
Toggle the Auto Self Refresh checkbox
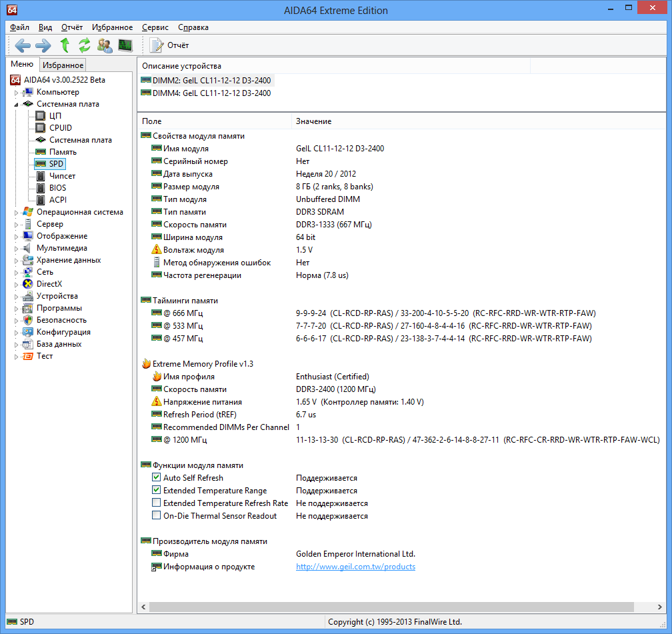157,477
